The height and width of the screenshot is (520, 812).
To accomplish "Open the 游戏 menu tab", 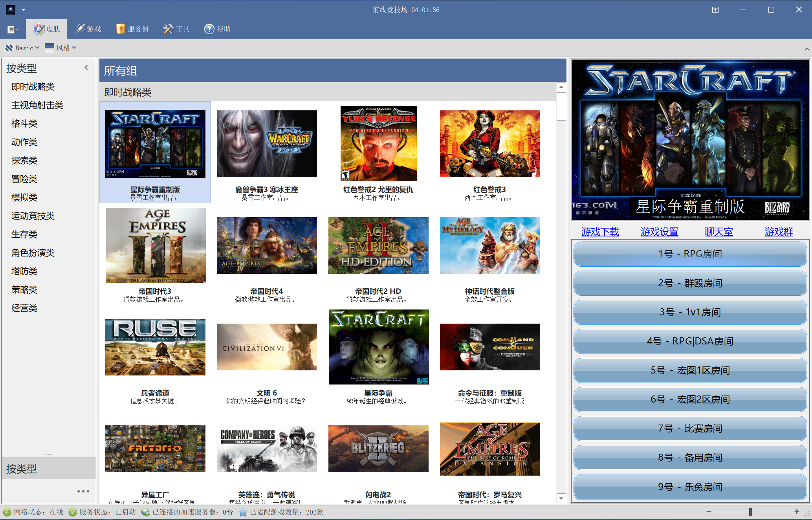I will [88, 29].
